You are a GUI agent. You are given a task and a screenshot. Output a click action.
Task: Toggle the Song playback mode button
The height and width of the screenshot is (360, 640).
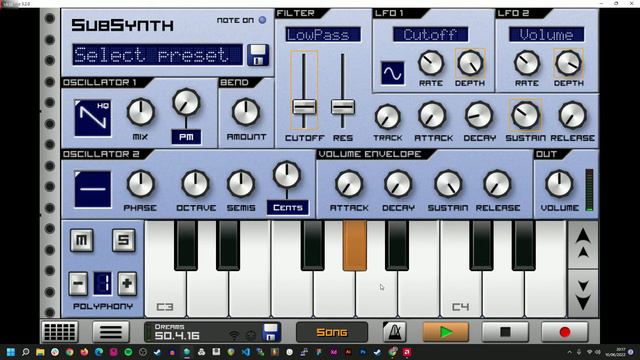click(332, 332)
